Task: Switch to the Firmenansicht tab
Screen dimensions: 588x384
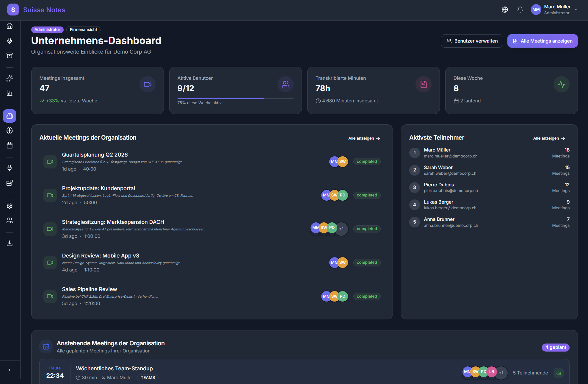Action: [83, 29]
